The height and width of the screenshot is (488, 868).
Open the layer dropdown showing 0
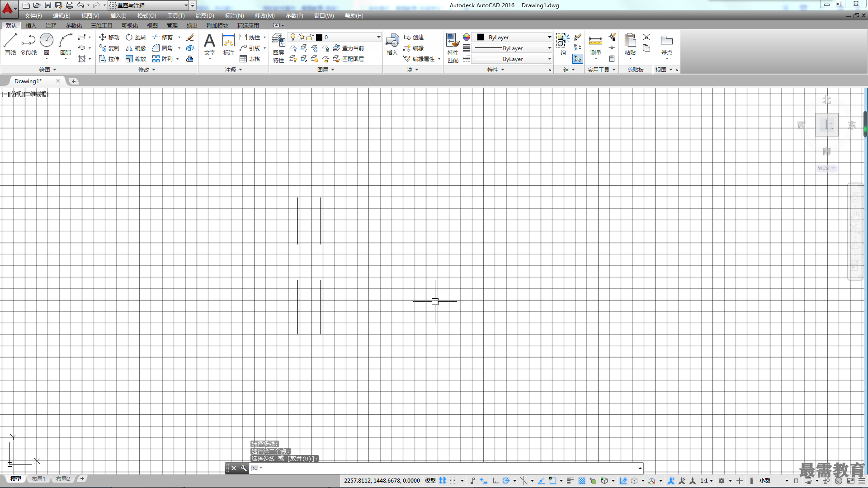pos(335,37)
